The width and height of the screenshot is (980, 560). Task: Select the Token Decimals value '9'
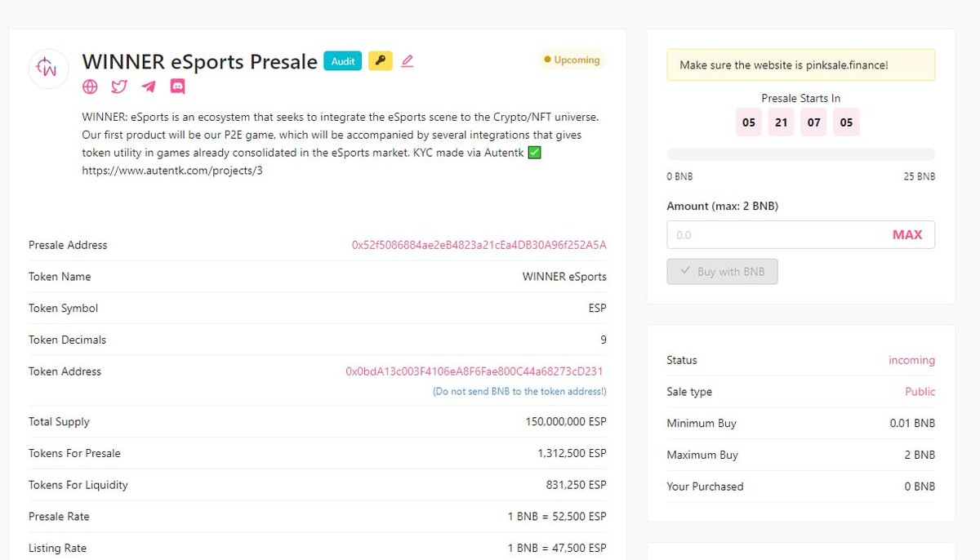[x=604, y=340]
